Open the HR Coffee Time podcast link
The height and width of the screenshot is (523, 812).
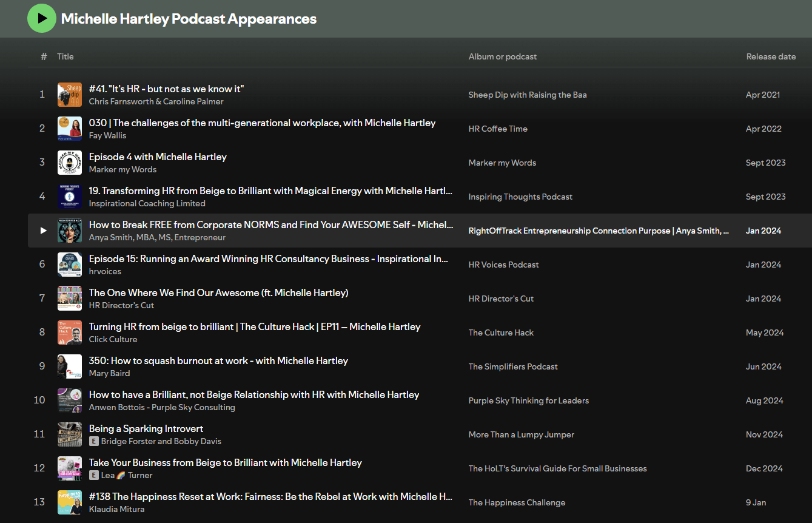498,129
